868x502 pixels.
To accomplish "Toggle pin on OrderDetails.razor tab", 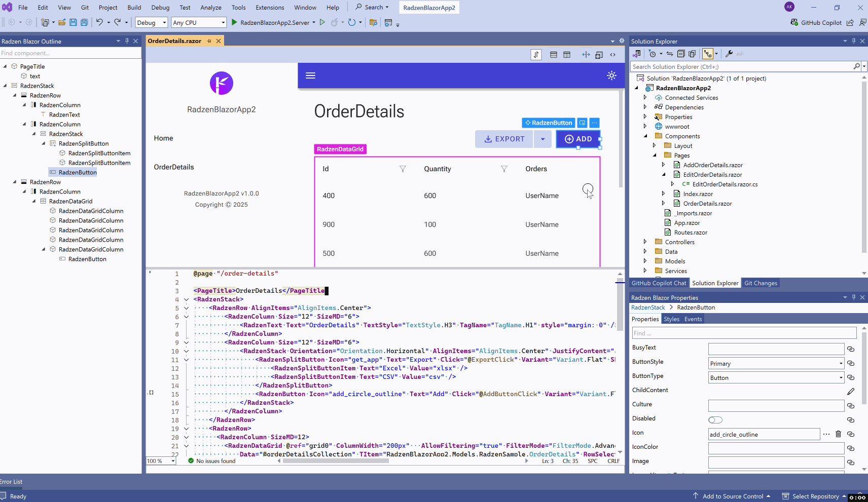I will pyautogui.click(x=209, y=41).
